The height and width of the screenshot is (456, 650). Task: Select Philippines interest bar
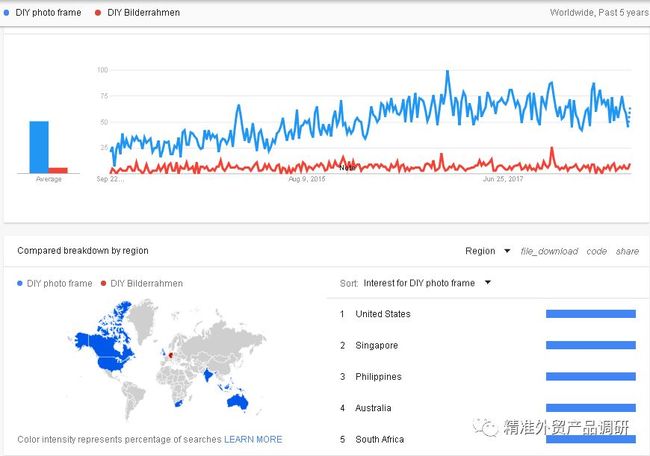point(591,376)
